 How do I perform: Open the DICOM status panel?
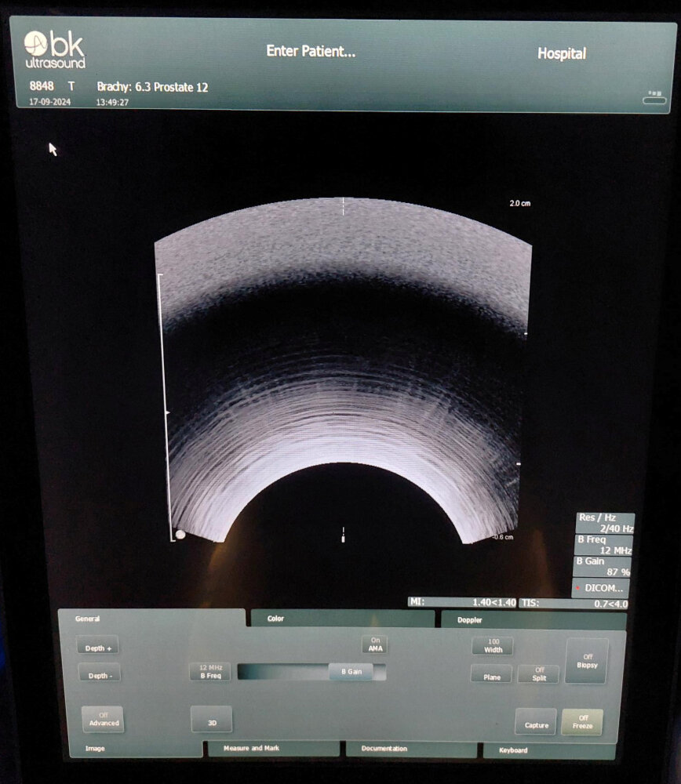click(x=600, y=587)
